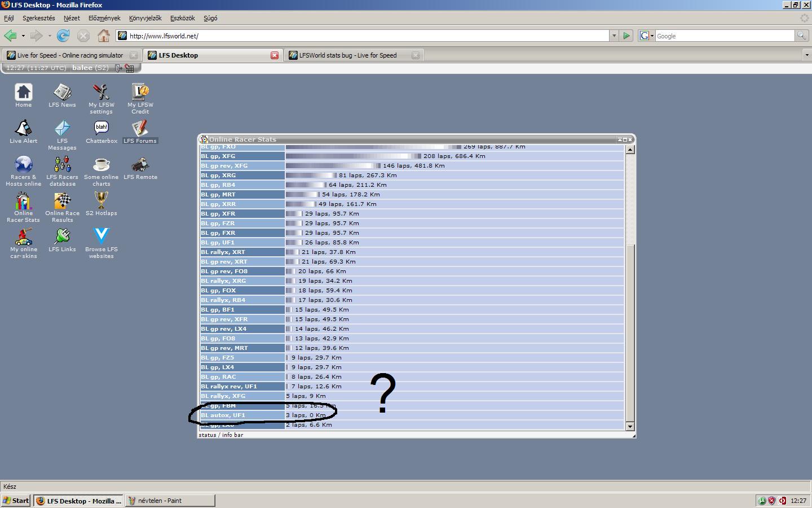Roll up the Online Racer Stats window

(620, 139)
